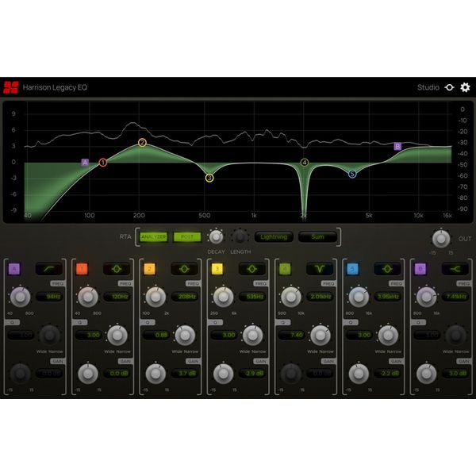Click band 2 gain knob
Viewport: 476px width, 476px height.
(155, 374)
